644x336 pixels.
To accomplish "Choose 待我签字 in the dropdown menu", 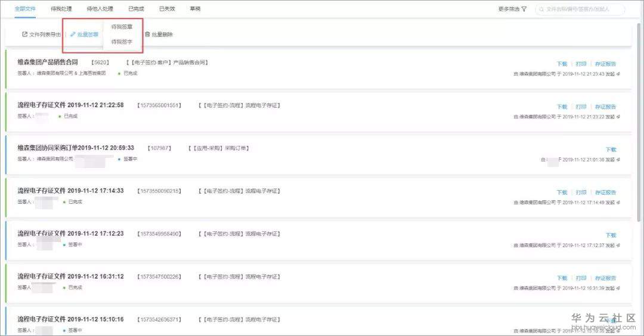I will pos(122,42).
